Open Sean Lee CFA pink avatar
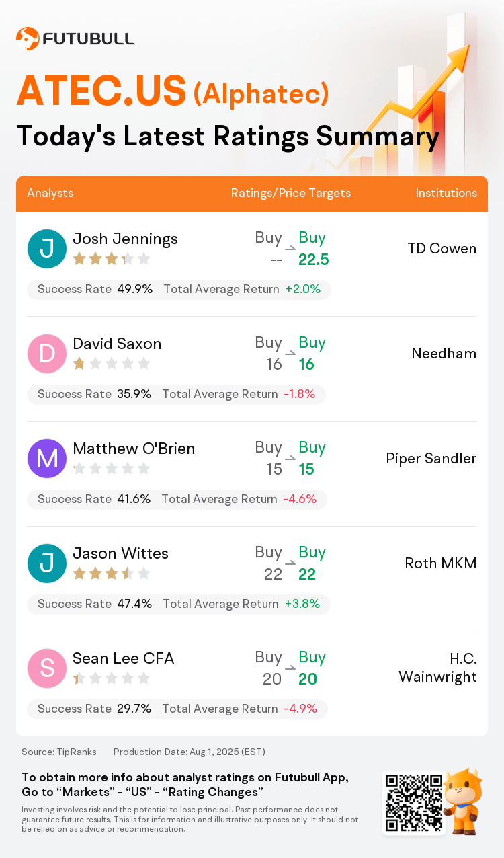 point(47,668)
